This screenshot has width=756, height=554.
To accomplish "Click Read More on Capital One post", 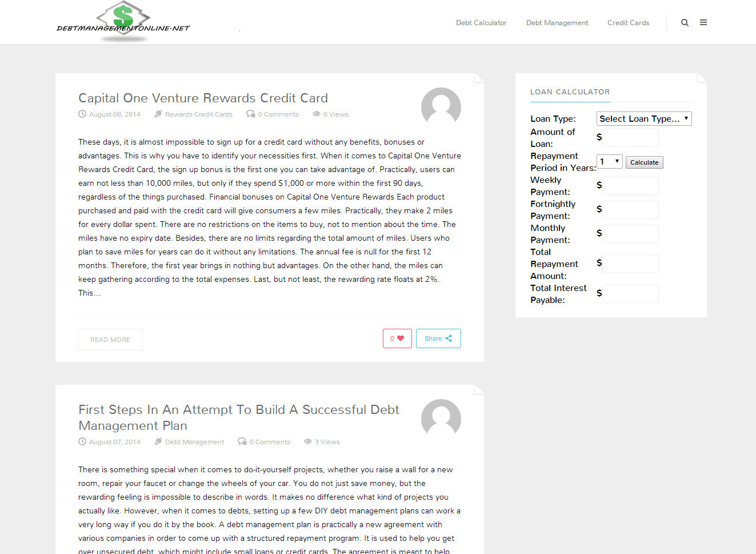I will [x=110, y=340].
